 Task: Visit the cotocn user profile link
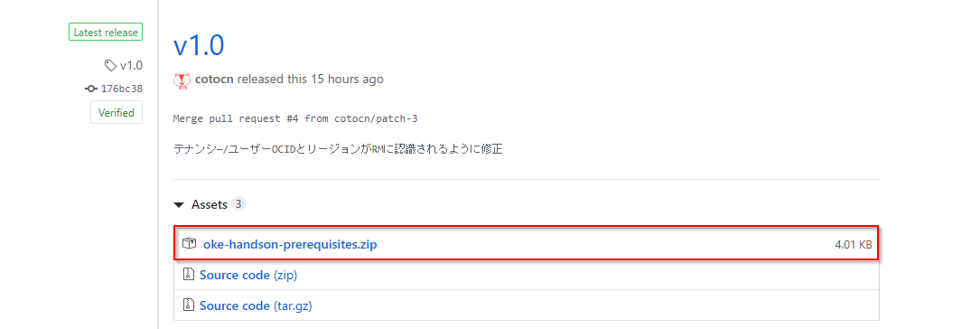214,80
